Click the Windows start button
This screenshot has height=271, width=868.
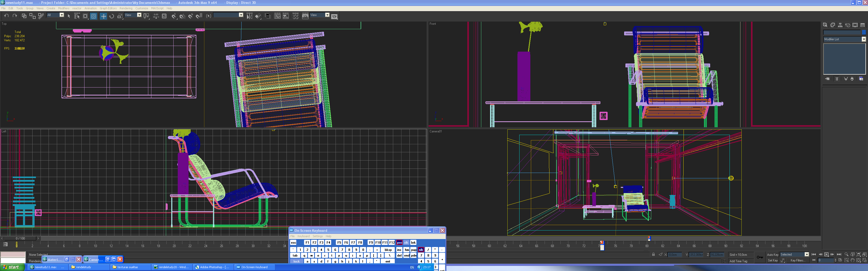[x=12, y=267]
